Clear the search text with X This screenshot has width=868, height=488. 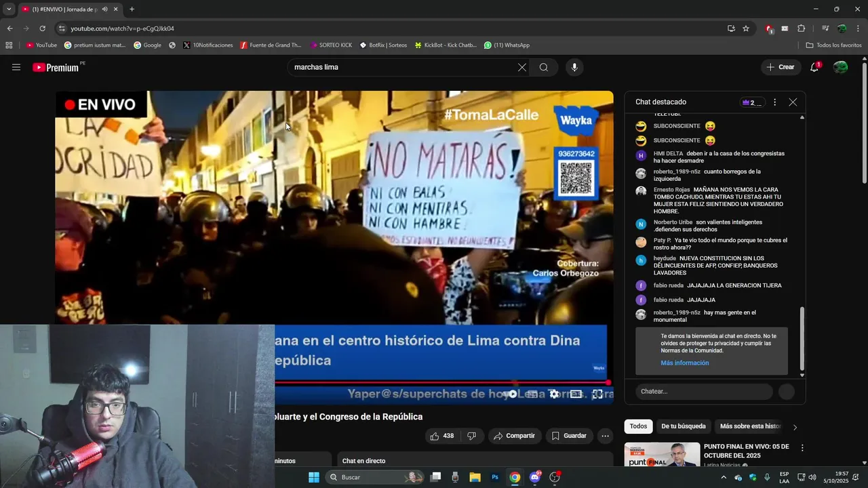[x=521, y=67]
